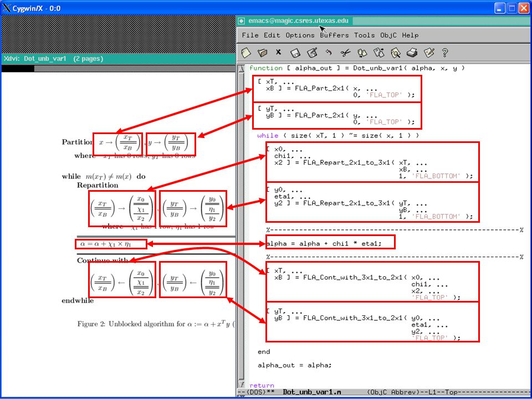The image size is (532, 399).
Task: Maximize the Cygwin/X window
Action: (511, 8)
